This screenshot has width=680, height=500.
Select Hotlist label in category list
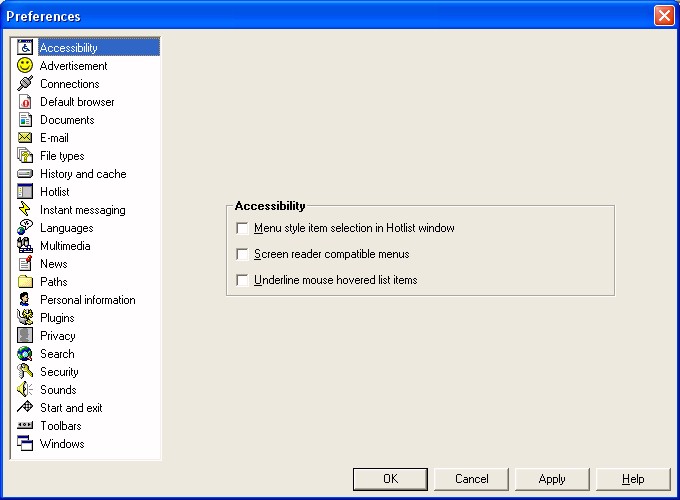click(x=55, y=192)
